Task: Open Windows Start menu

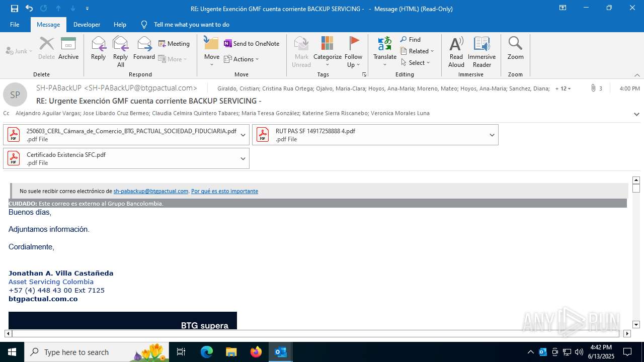Action: point(12,352)
